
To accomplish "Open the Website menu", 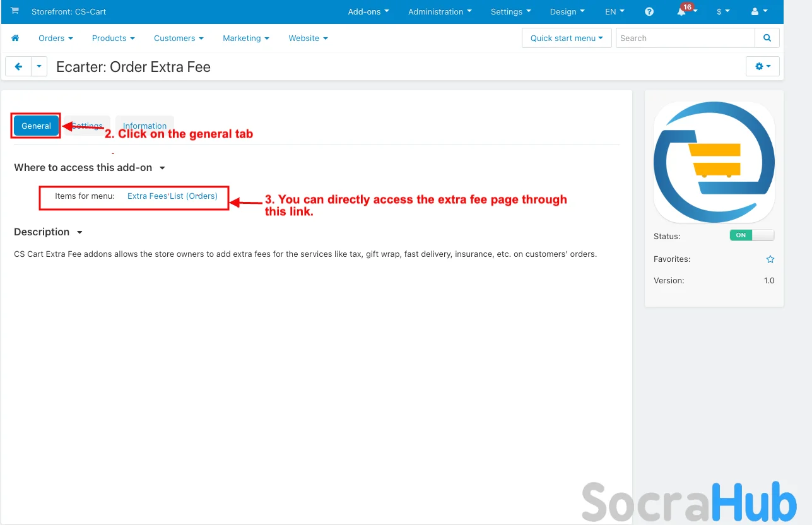I will (x=308, y=38).
